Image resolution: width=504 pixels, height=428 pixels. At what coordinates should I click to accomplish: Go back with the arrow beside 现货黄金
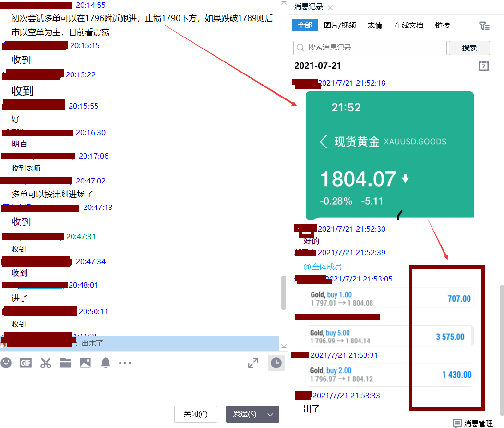pyautogui.click(x=324, y=142)
